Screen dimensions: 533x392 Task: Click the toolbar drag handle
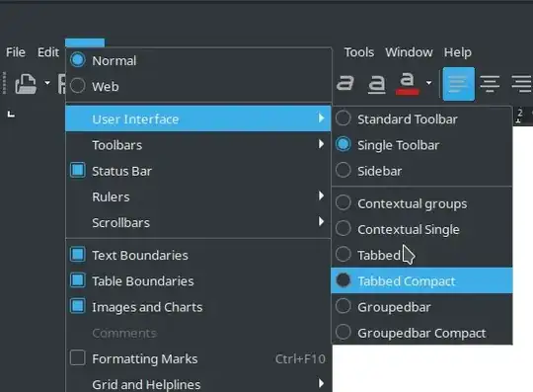[4, 83]
